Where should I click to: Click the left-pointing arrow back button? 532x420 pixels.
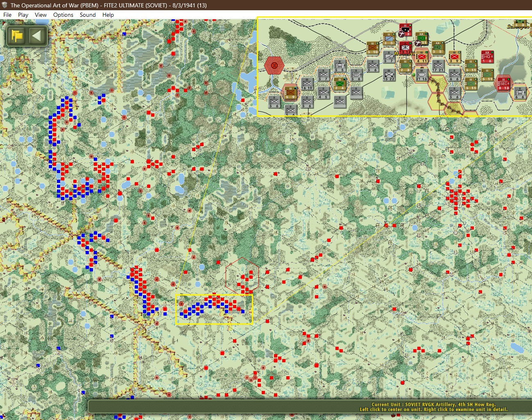click(x=37, y=36)
